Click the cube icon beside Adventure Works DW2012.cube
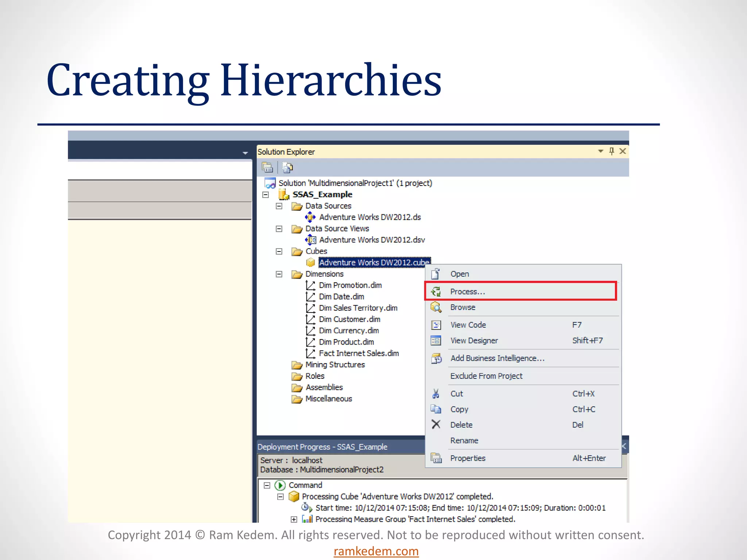Image resolution: width=747 pixels, height=560 pixels. pos(310,262)
